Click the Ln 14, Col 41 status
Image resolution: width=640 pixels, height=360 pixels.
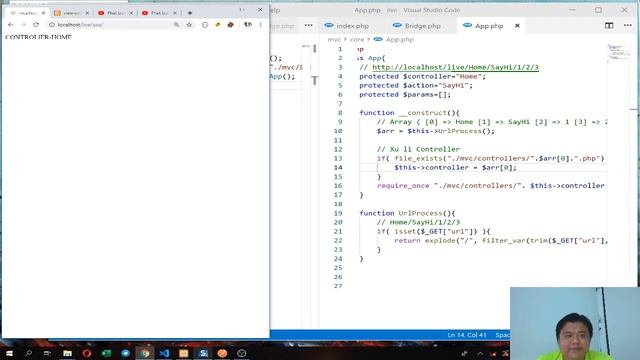pos(467,335)
